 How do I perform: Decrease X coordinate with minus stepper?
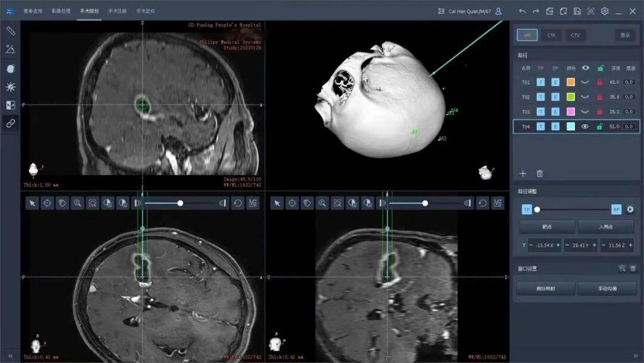[531, 245]
